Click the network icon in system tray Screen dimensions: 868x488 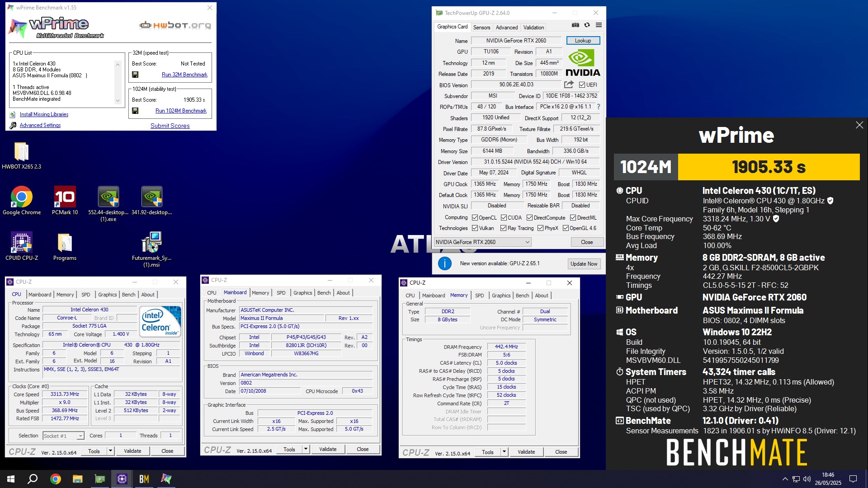click(x=796, y=479)
